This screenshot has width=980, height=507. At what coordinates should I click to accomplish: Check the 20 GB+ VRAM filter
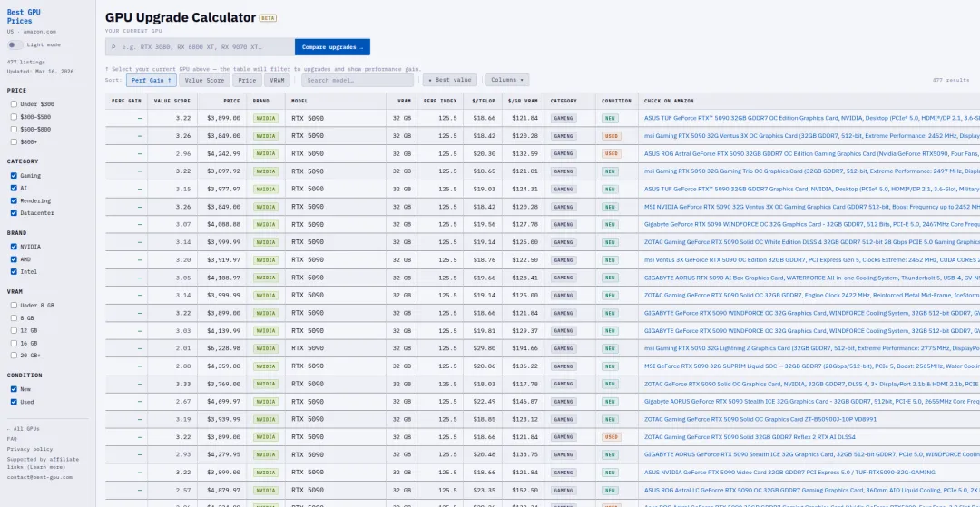(x=14, y=356)
